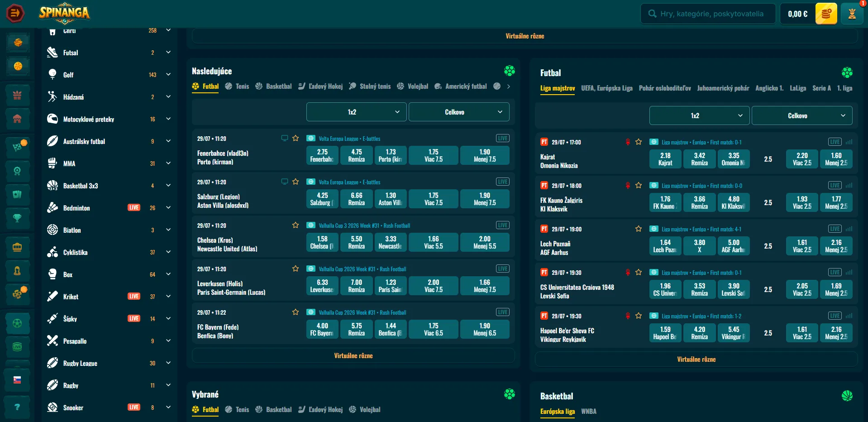The image size is (868, 422).
Task: Click the trophy icon in left sidebar
Action: (17, 218)
